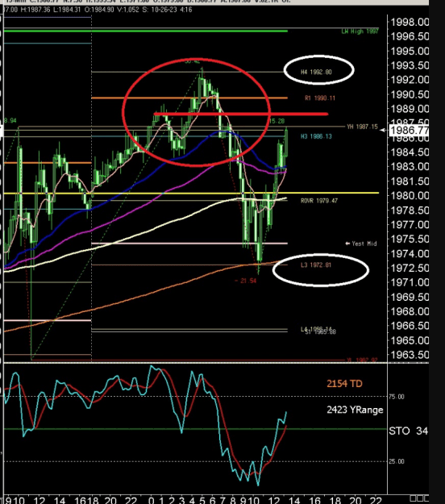445x504 pixels.
Task: Click the -21.54 red swing label
Action: pos(245,281)
